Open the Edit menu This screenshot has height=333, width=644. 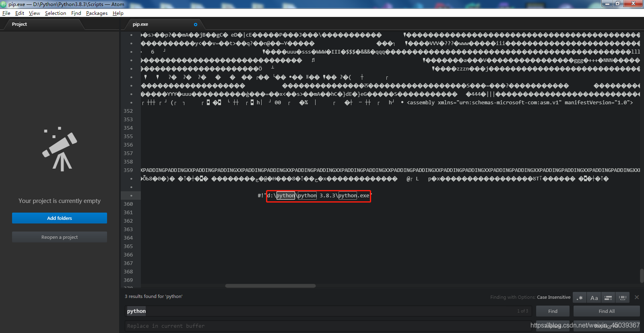pyautogui.click(x=20, y=13)
